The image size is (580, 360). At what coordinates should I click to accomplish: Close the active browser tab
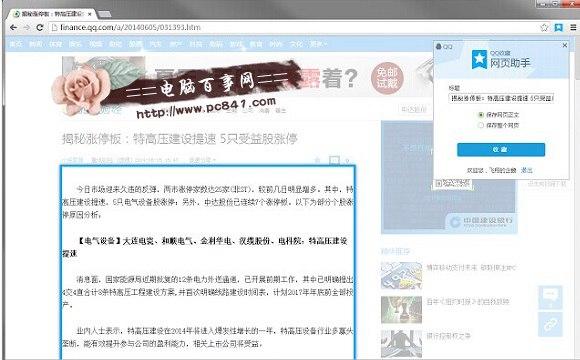90,14
